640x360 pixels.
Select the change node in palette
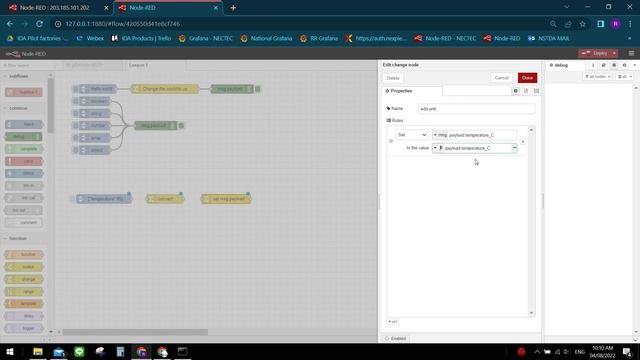coord(24,279)
